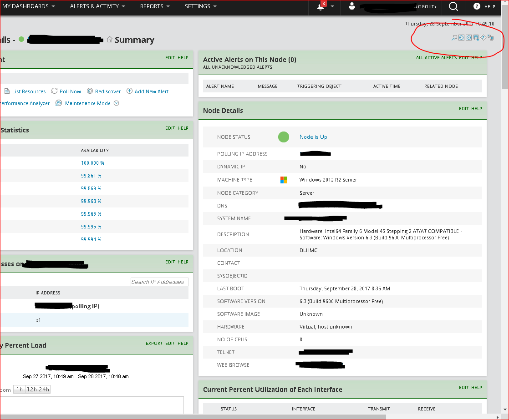Image resolution: width=509 pixels, height=420 pixels.
Task: Click Edit in Current Percent Utilization panel
Action: pyautogui.click(x=464, y=387)
